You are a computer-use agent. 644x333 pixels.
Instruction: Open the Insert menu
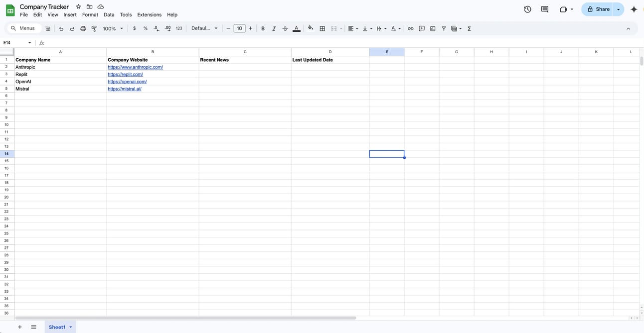tap(70, 15)
